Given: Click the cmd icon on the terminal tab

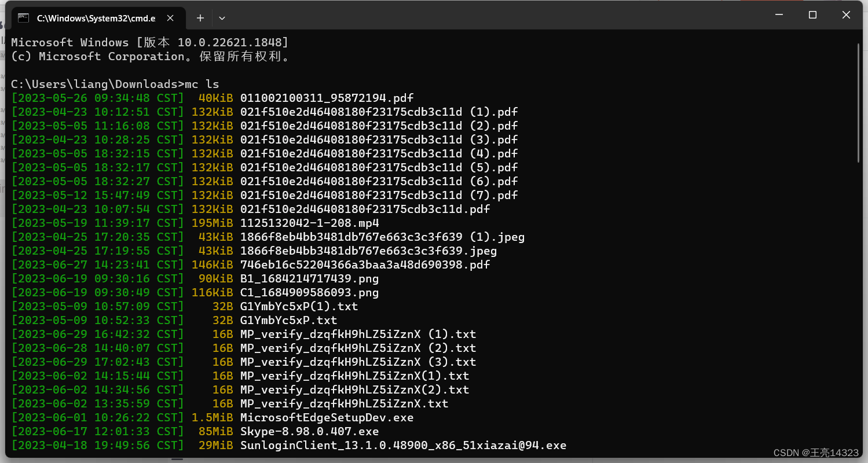Looking at the screenshot, I should pyautogui.click(x=24, y=18).
